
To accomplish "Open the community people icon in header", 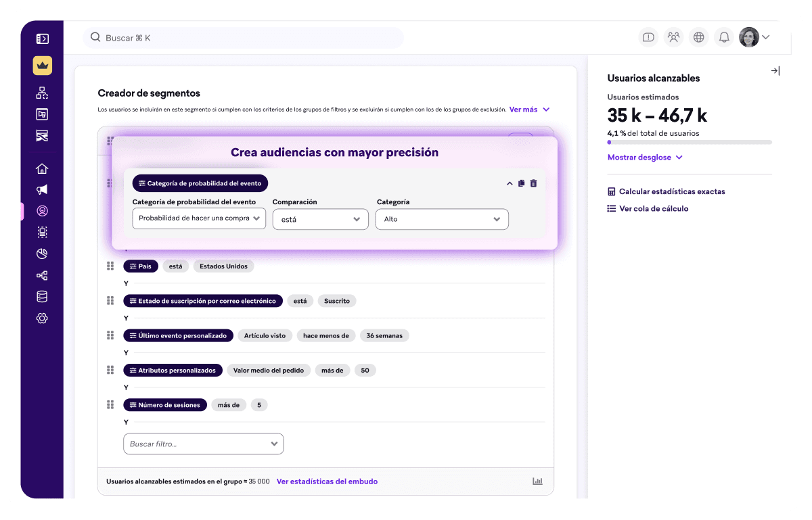I will point(673,37).
